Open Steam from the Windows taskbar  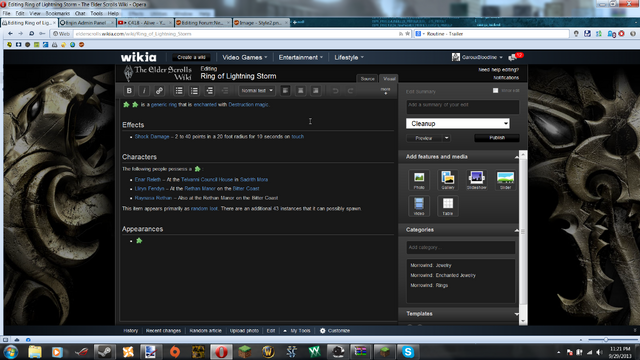coord(104,351)
